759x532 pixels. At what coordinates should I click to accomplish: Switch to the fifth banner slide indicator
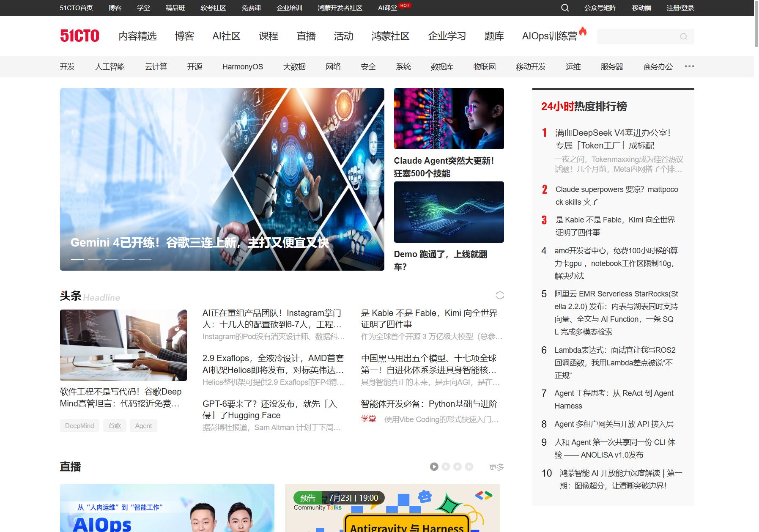click(145, 259)
